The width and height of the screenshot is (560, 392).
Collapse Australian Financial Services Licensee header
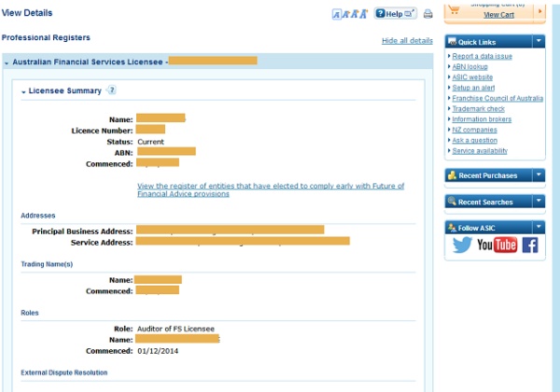(x=7, y=62)
